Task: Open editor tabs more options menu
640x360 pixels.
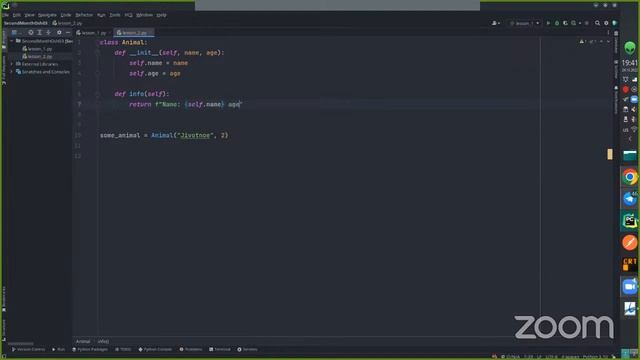Action: point(608,33)
